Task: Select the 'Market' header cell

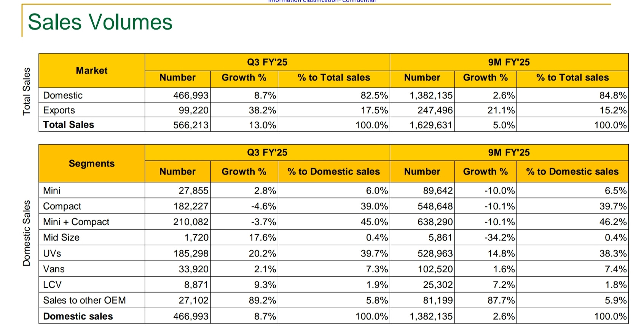Action: pyautogui.click(x=92, y=70)
